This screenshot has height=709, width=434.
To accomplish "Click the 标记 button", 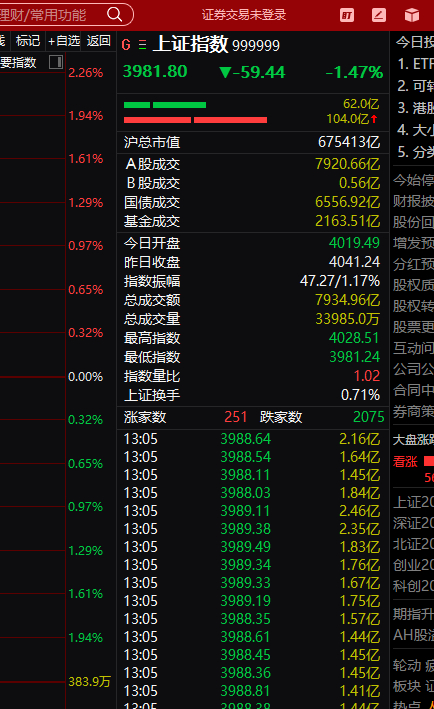I will pos(28,41).
